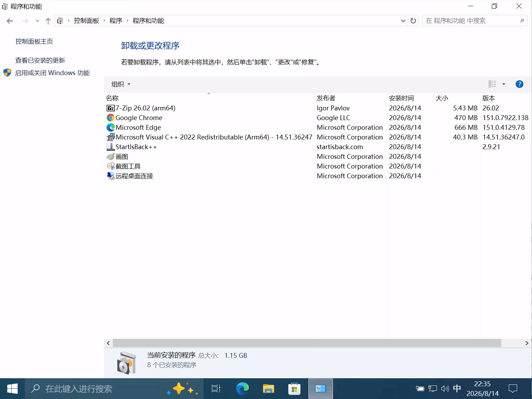Expand the chevron after 程序 breadcrumb

point(127,21)
